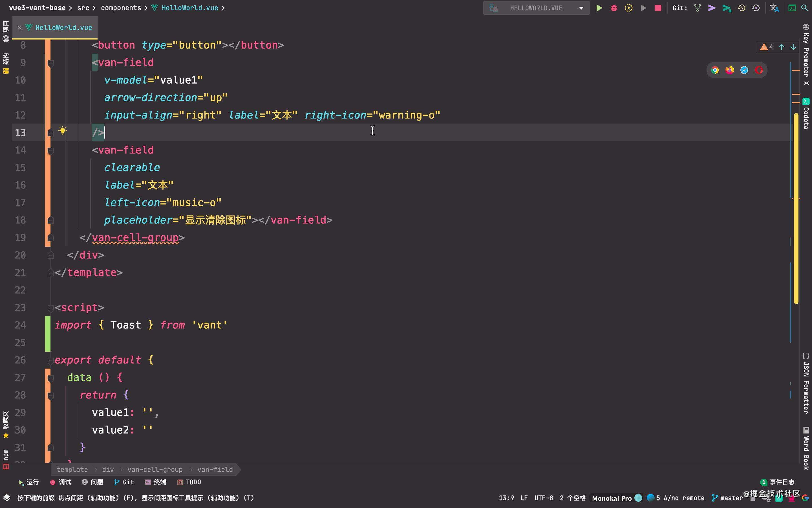
Task: Open the 终端 (Terminal) tool window
Action: [156, 482]
